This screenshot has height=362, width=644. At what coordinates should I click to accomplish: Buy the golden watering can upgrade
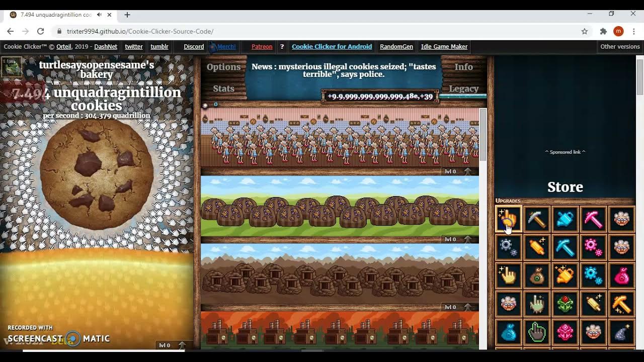pos(565,276)
